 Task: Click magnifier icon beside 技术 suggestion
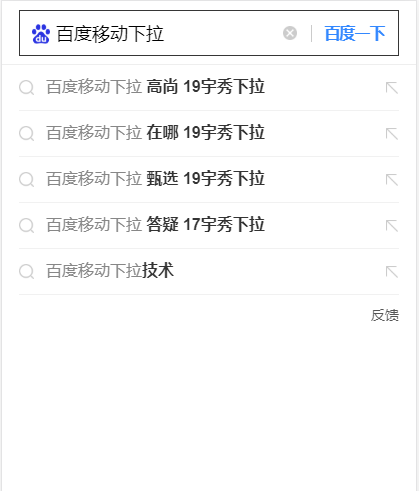(x=27, y=272)
